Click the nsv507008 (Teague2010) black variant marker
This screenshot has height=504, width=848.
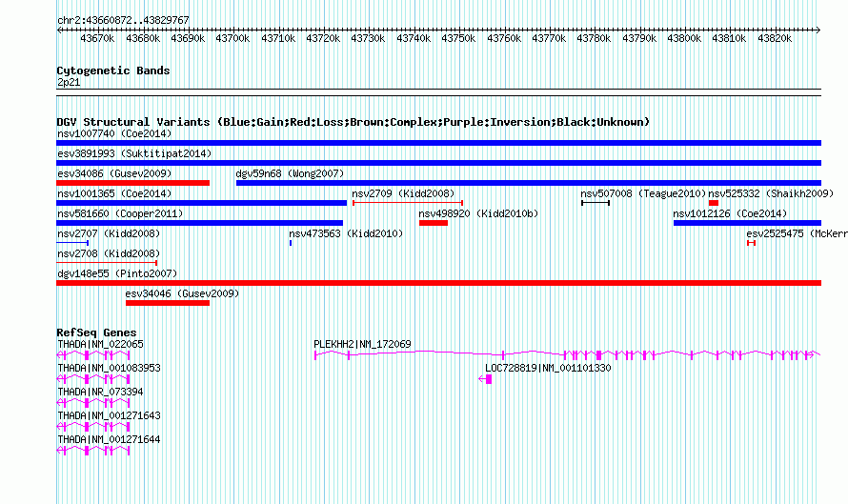click(596, 203)
